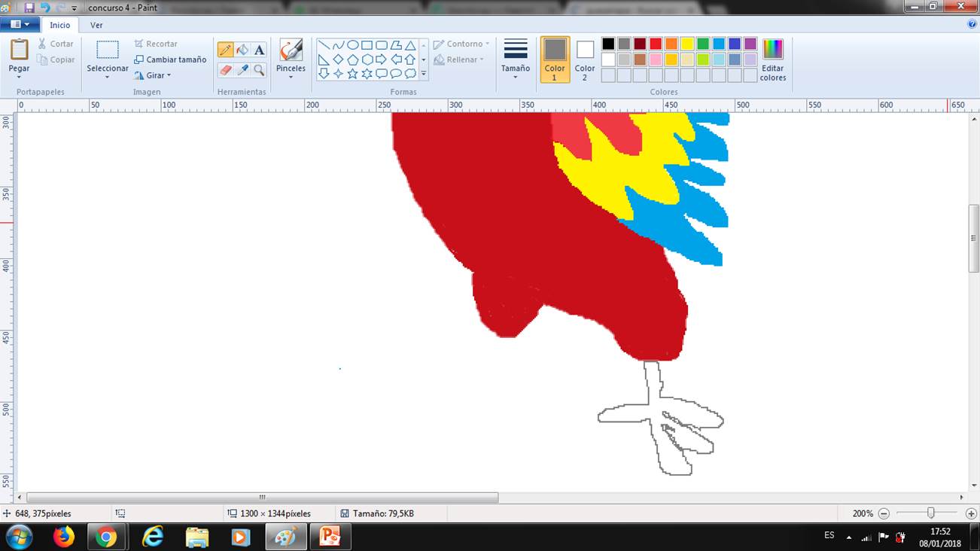Activate Color 2 background selector
The width and height of the screenshot is (980, 551).
click(585, 59)
